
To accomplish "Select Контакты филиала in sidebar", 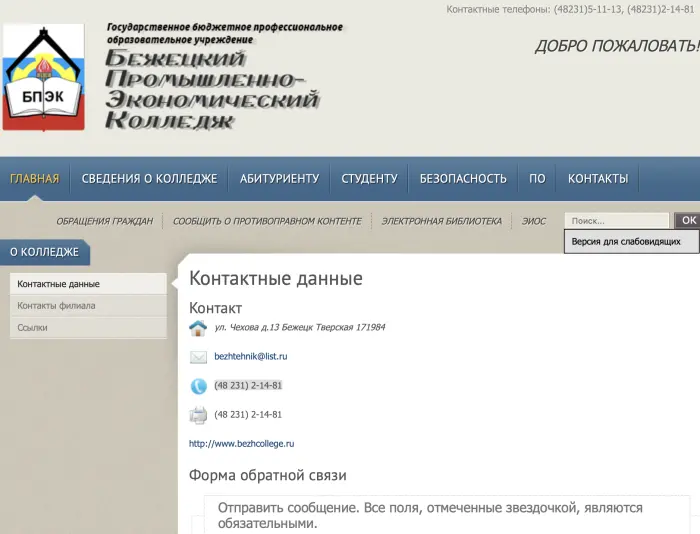I will (x=56, y=306).
